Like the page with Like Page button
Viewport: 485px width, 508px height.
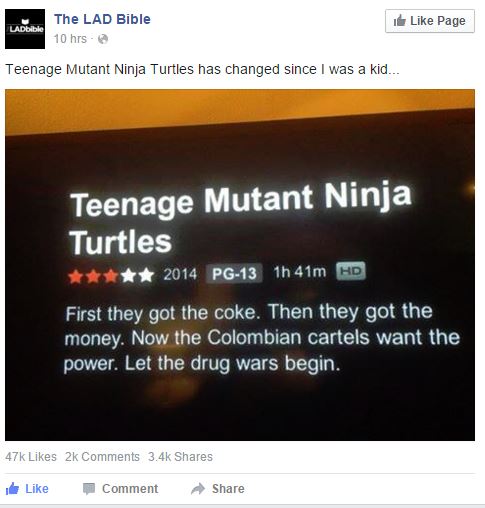[x=430, y=21]
